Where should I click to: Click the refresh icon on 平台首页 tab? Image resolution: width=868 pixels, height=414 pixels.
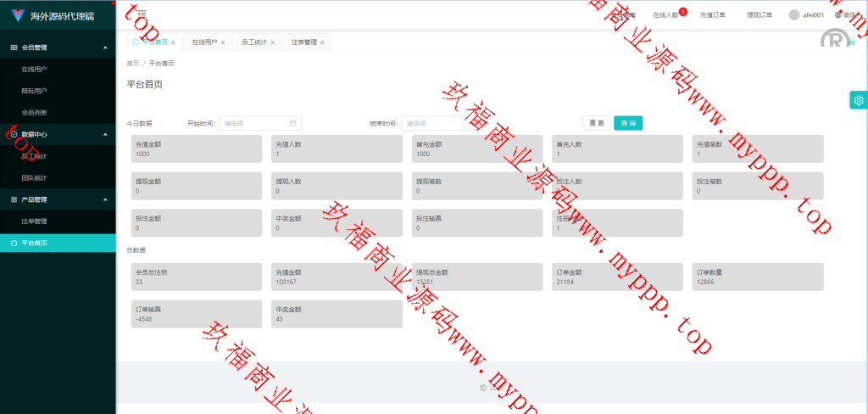(135, 42)
